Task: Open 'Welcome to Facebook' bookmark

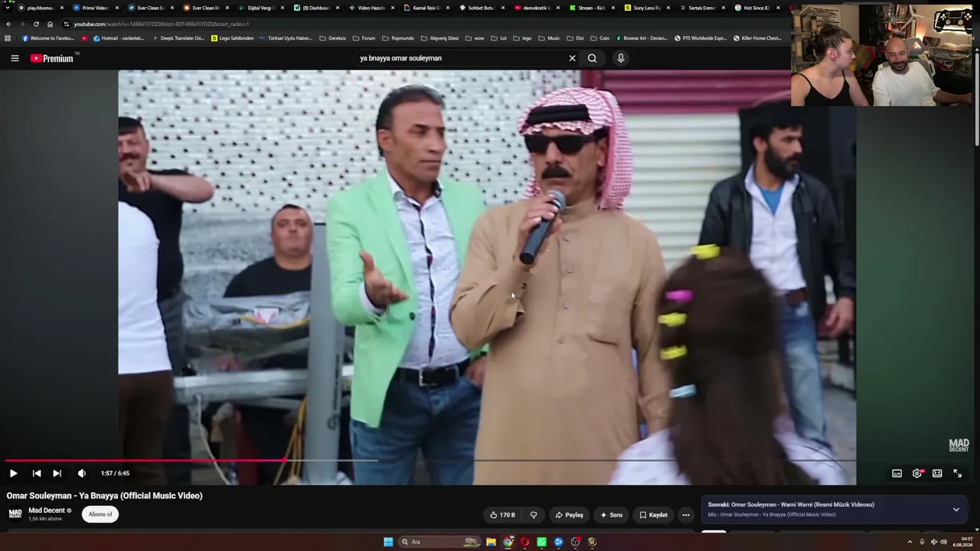Action: (x=48, y=38)
